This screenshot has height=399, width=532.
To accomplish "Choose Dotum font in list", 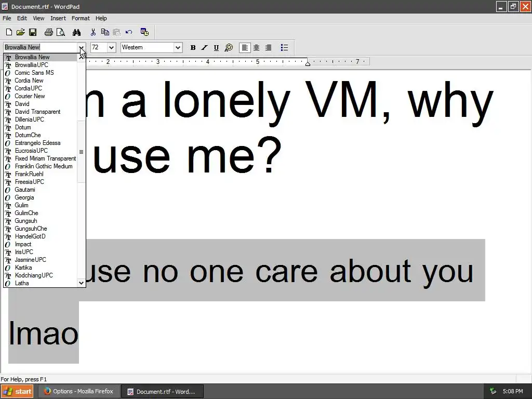I will click(x=41, y=127).
